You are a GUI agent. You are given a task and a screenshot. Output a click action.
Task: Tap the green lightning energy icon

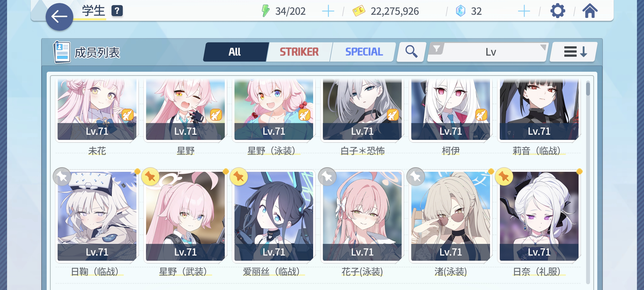pyautogui.click(x=265, y=11)
